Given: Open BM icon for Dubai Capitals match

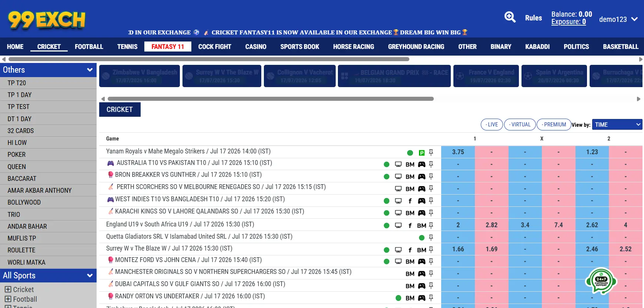Looking at the screenshot, I should (410, 286).
